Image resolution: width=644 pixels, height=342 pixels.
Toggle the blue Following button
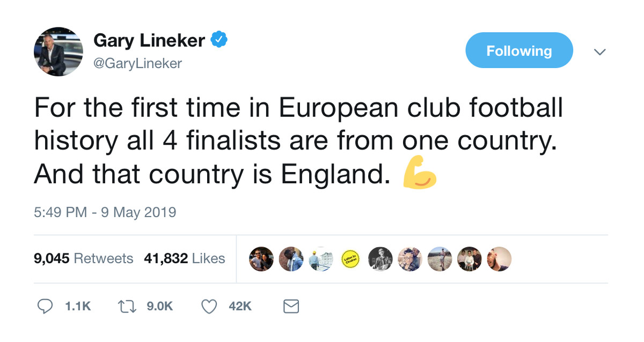[x=518, y=50]
